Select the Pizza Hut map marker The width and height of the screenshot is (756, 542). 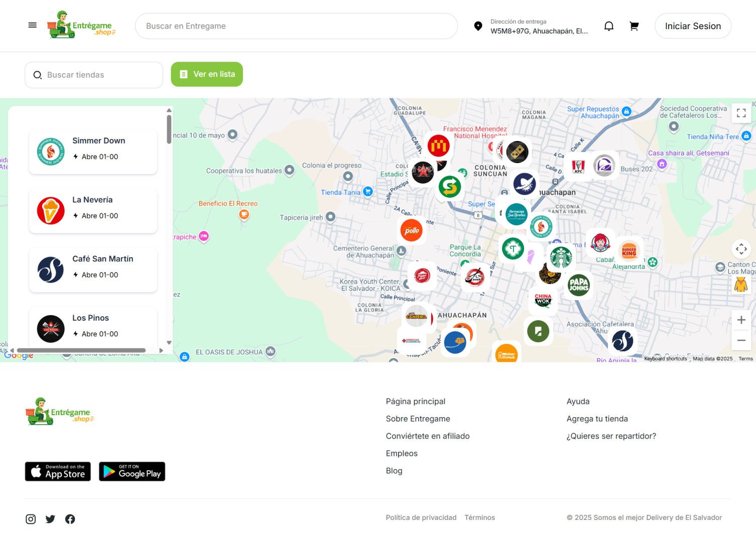pos(422,276)
